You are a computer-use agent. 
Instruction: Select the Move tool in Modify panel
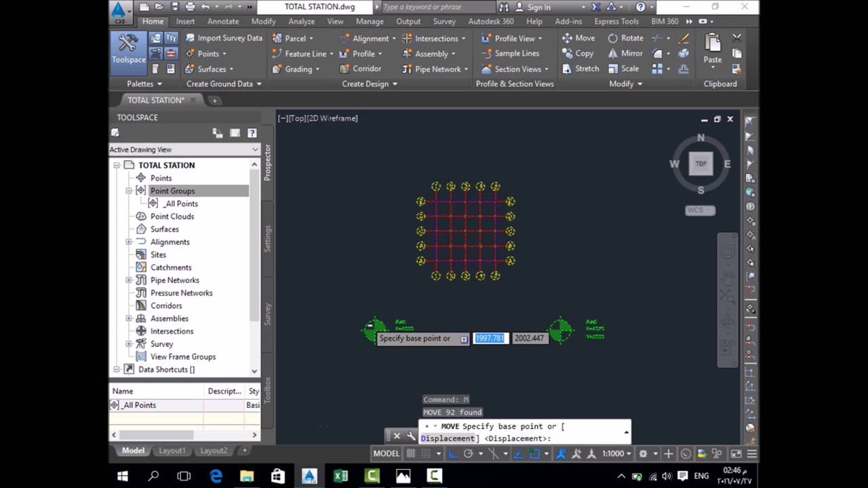coord(578,39)
